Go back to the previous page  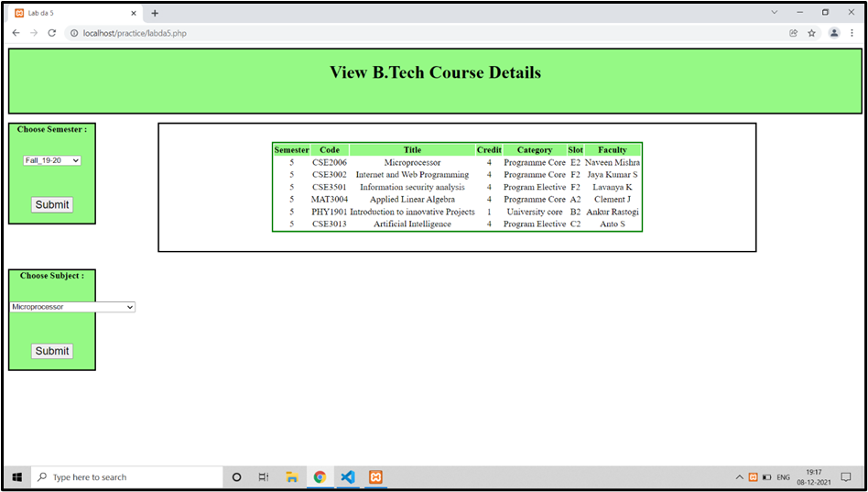click(16, 33)
